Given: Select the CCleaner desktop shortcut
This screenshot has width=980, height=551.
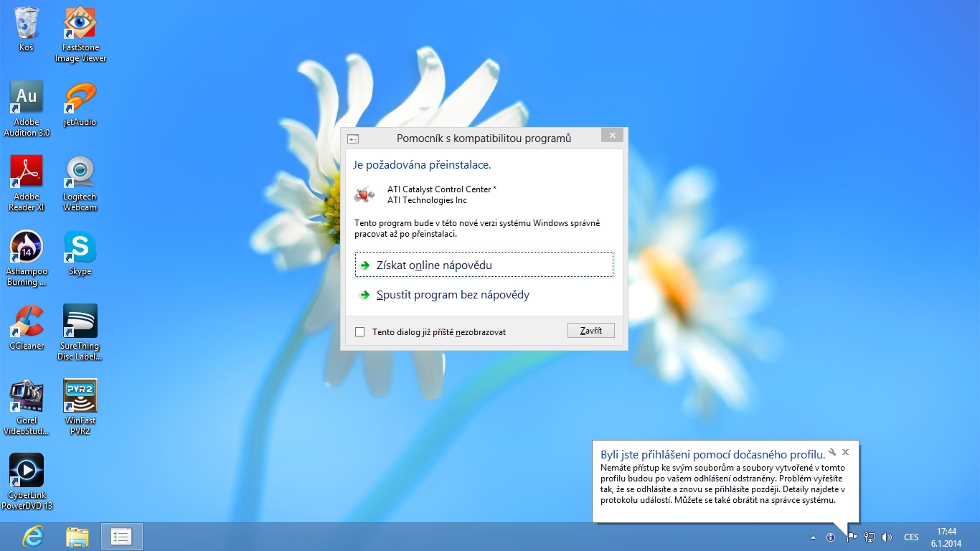Looking at the screenshot, I should [x=27, y=328].
